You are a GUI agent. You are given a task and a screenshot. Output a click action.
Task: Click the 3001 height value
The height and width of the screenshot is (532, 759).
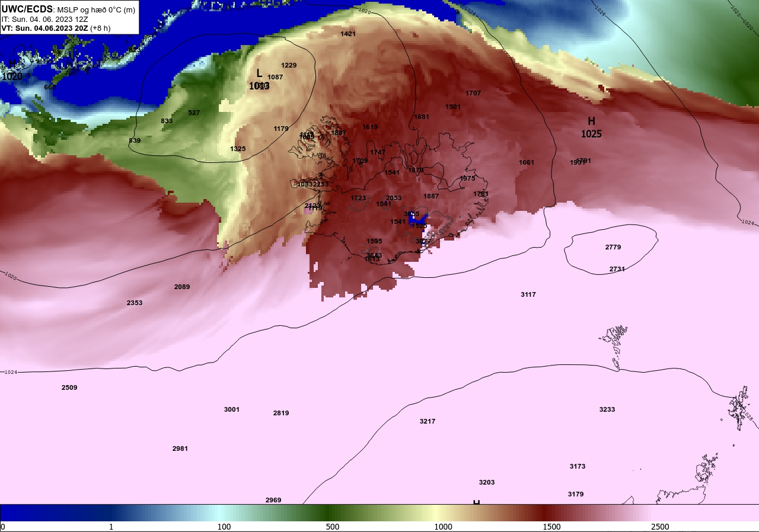click(x=232, y=409)
